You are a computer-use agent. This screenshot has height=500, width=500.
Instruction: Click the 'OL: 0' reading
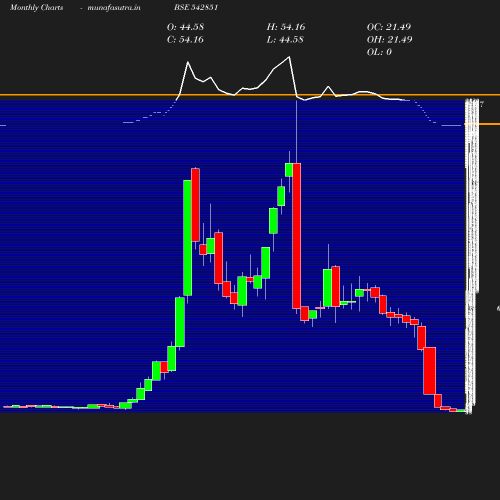379,52
